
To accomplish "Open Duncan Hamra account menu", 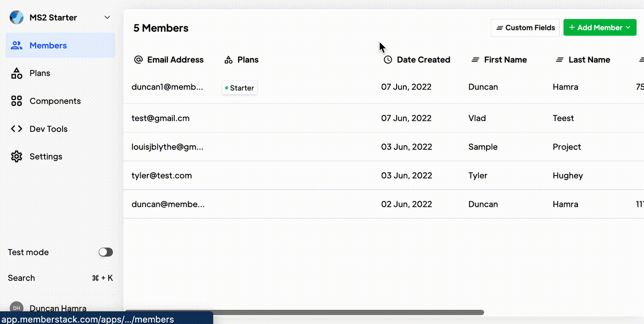I will pos(58,308).
